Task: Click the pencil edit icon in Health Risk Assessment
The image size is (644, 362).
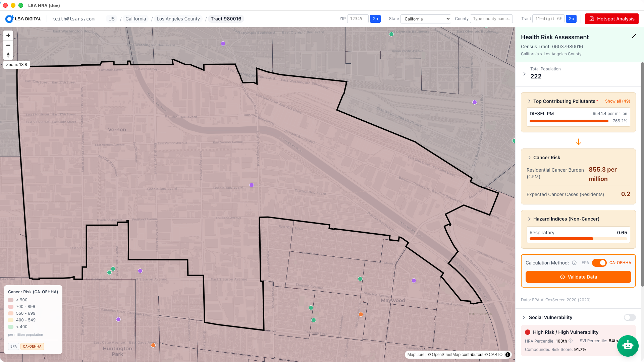Action: [x=634, y=36]
